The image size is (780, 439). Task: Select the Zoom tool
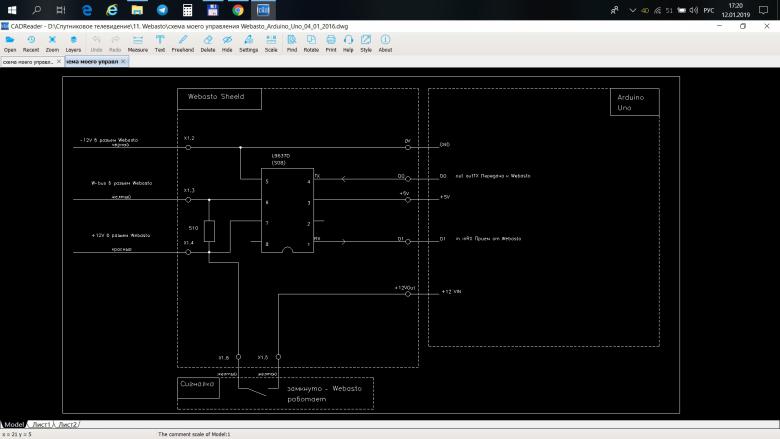(x=52, y=42)
